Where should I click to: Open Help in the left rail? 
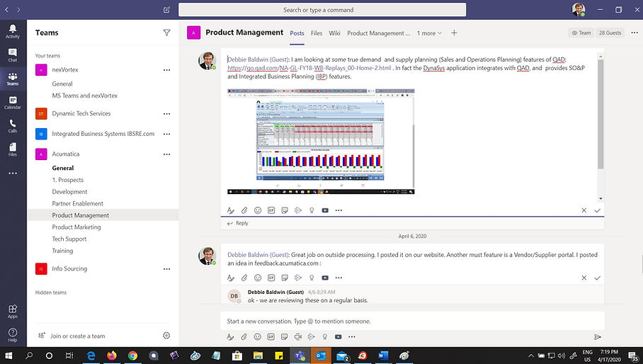tap(13, 334)
